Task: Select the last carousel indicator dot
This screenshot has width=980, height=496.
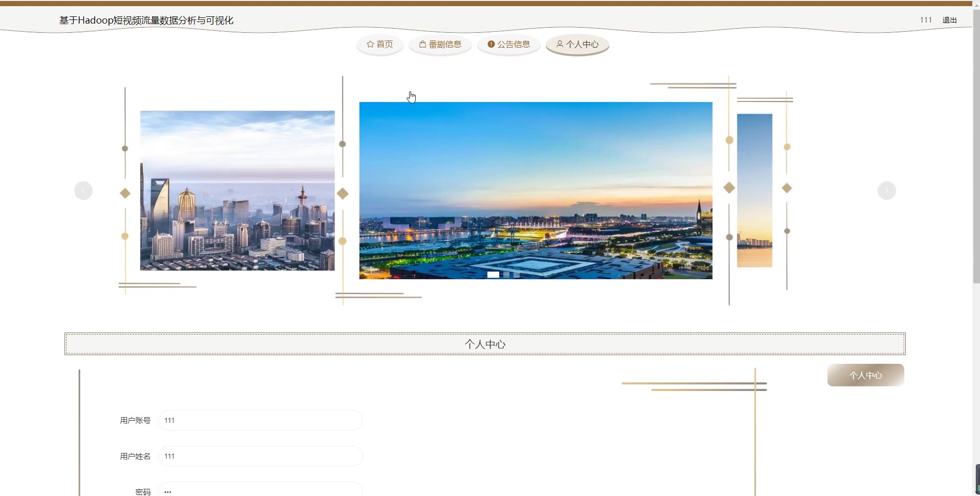Action: pos(517,275)
